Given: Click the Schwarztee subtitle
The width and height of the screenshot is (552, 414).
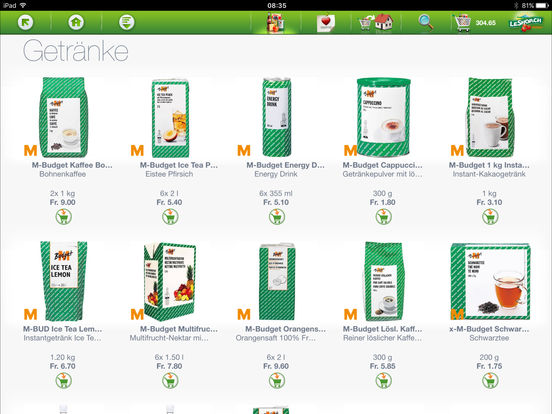Looking at the screenshot, I should (489, 338).
